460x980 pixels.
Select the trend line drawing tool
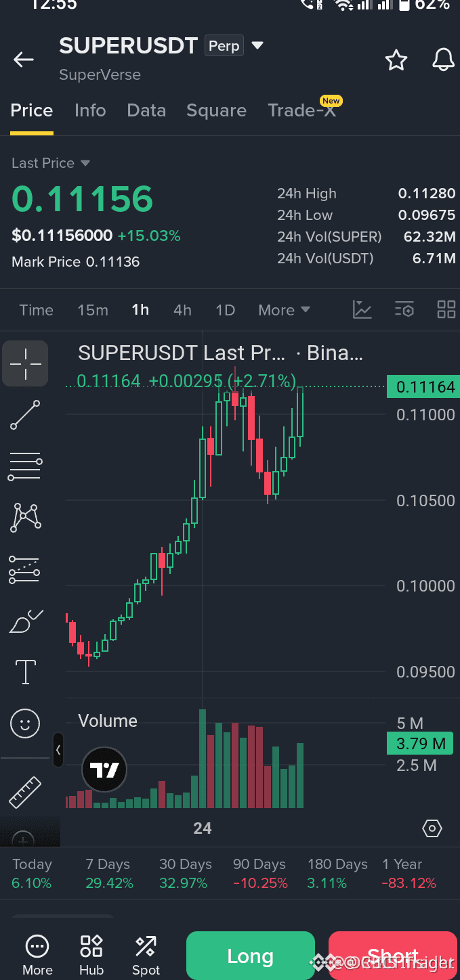[25, 415]
